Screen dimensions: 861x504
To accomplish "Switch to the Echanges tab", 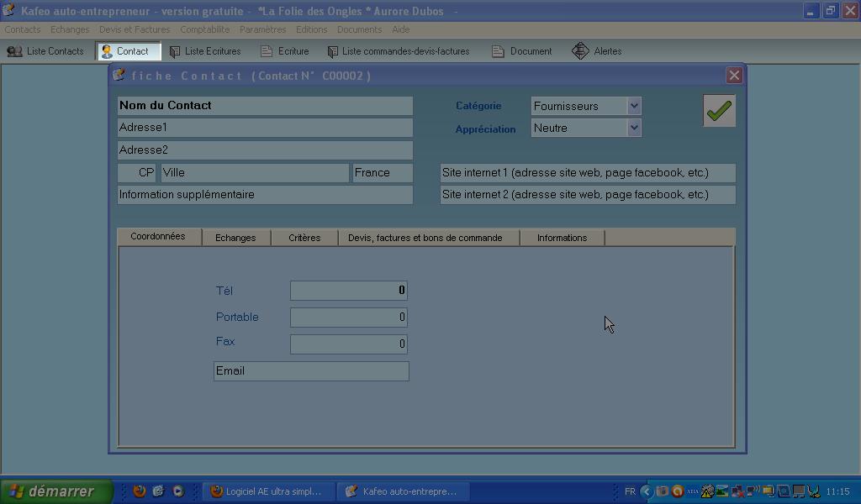I will (235, 238).
